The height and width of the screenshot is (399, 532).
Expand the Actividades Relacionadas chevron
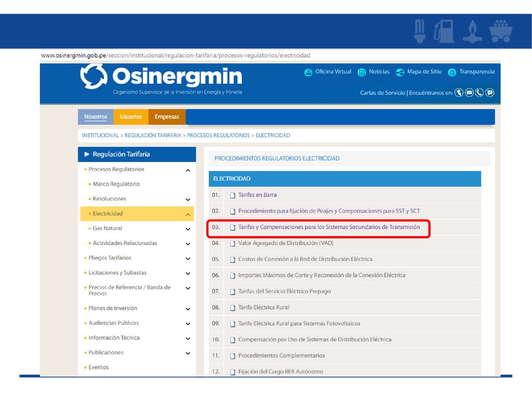click(x=188, y=244)
